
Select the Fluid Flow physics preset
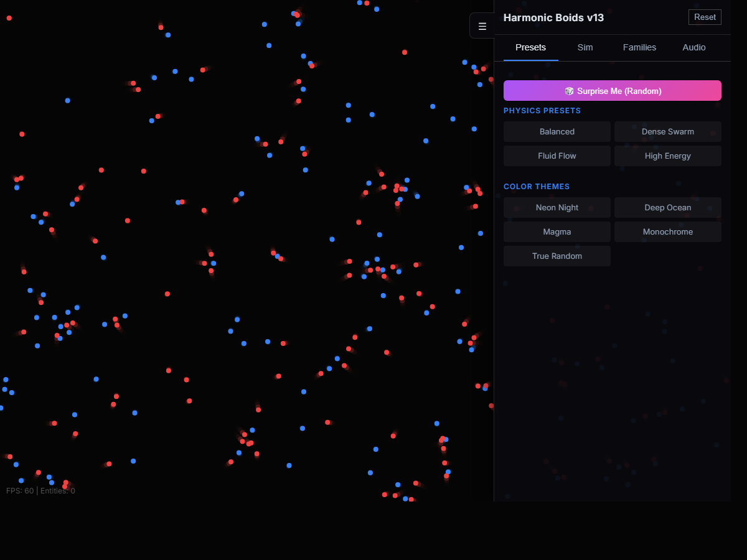pyautogui.click(x=557, y=156)
